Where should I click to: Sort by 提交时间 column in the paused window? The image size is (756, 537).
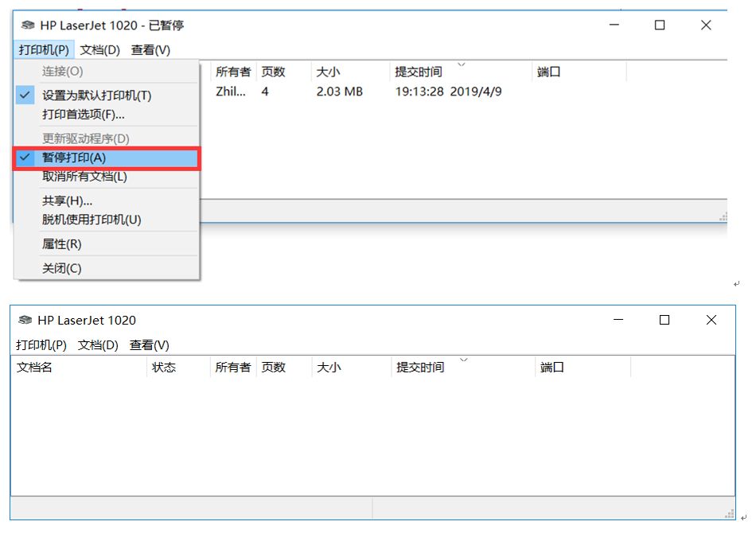point(462,72)
